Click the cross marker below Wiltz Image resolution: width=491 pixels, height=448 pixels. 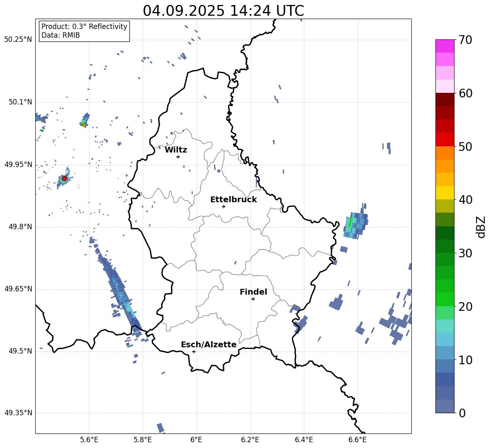pos(178,157)
